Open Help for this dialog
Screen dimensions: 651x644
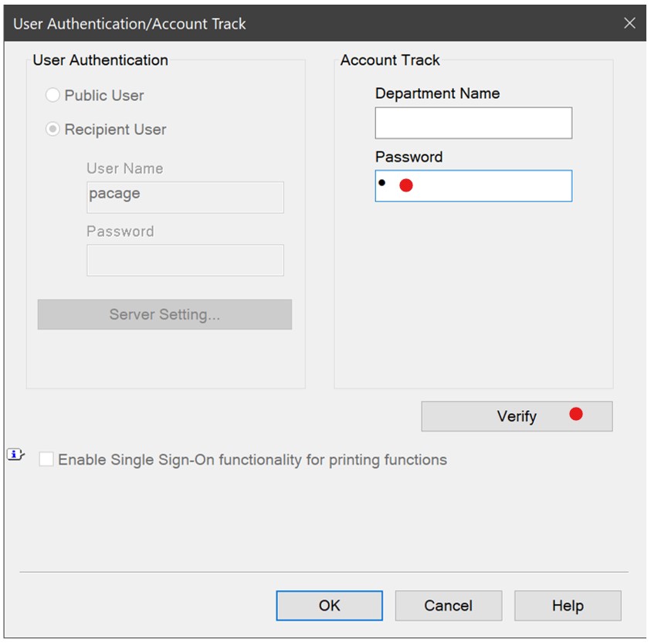point(568,606)
